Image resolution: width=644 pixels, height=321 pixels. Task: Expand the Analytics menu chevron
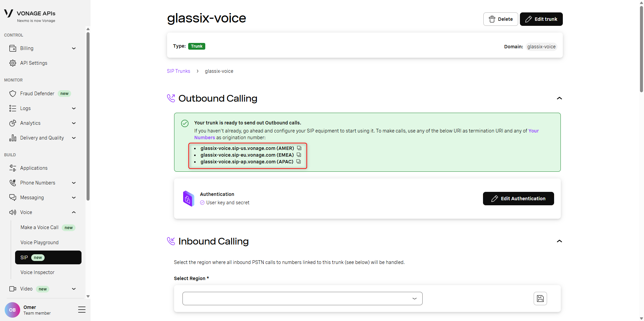point(74,123)
